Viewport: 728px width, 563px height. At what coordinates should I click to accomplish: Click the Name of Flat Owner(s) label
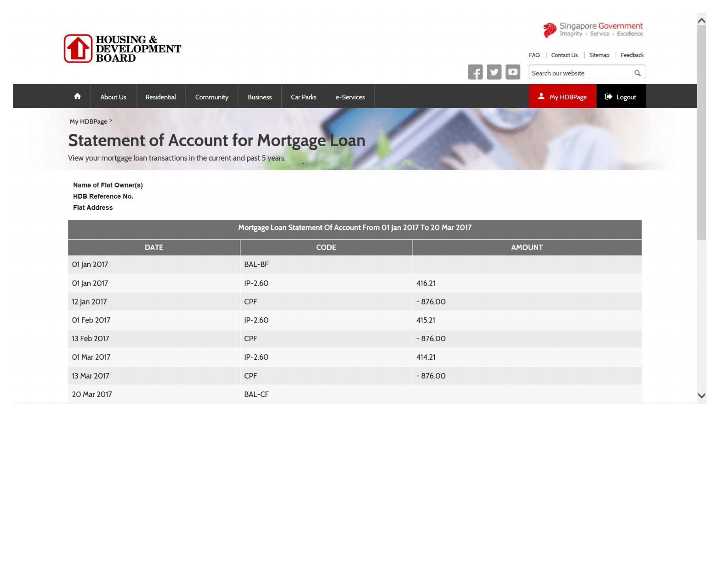[x=108, y=185]
